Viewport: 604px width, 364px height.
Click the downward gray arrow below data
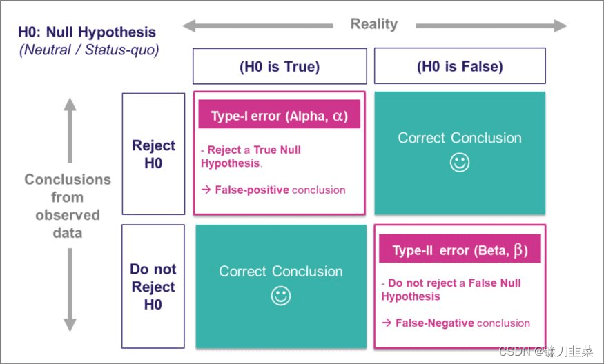(70, 290)
